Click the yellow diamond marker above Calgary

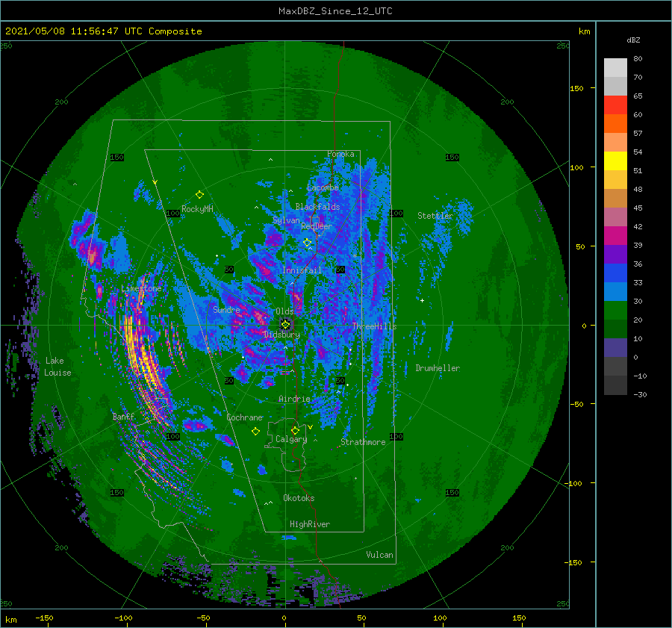tap(295, 430)
